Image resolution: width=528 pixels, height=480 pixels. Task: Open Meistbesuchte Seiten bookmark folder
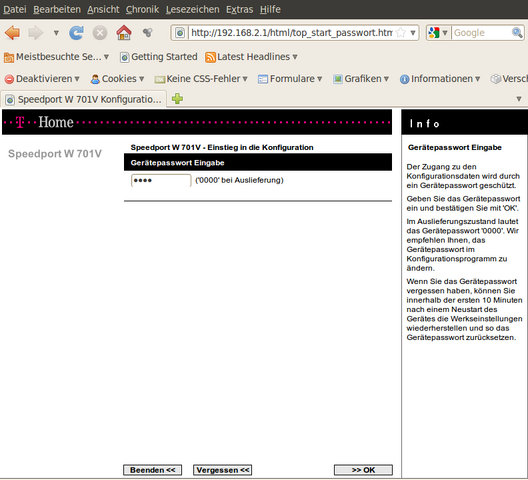coord(56,57)
